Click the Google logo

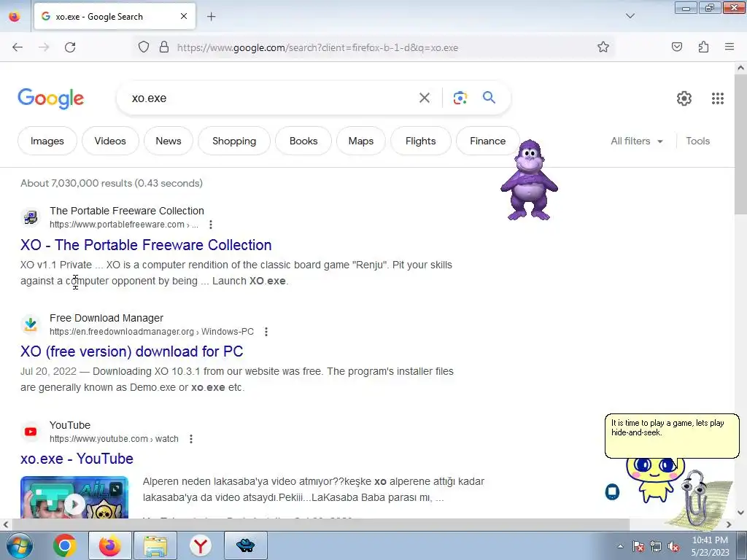[x=51, y=98]
